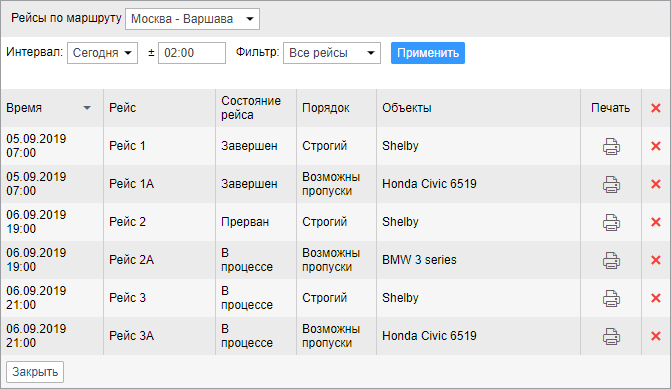
Task: Click the Применить button
Action: pos(428,53)
